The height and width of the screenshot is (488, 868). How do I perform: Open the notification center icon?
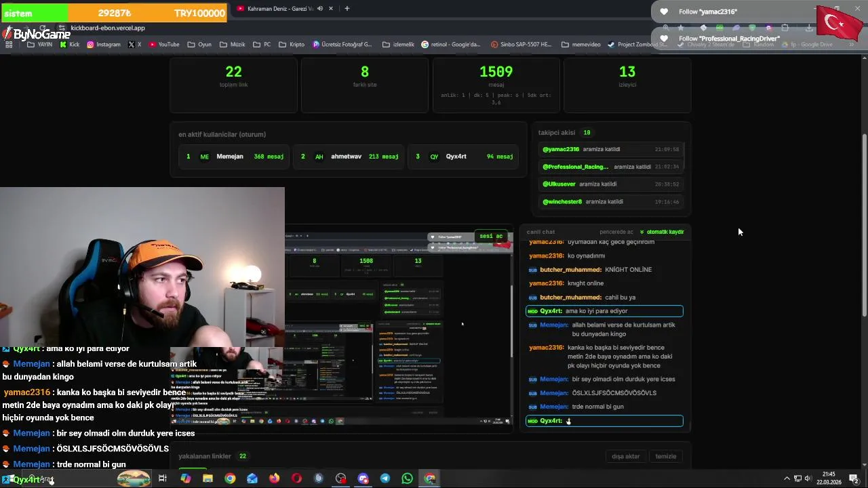[x=854, y=479]
